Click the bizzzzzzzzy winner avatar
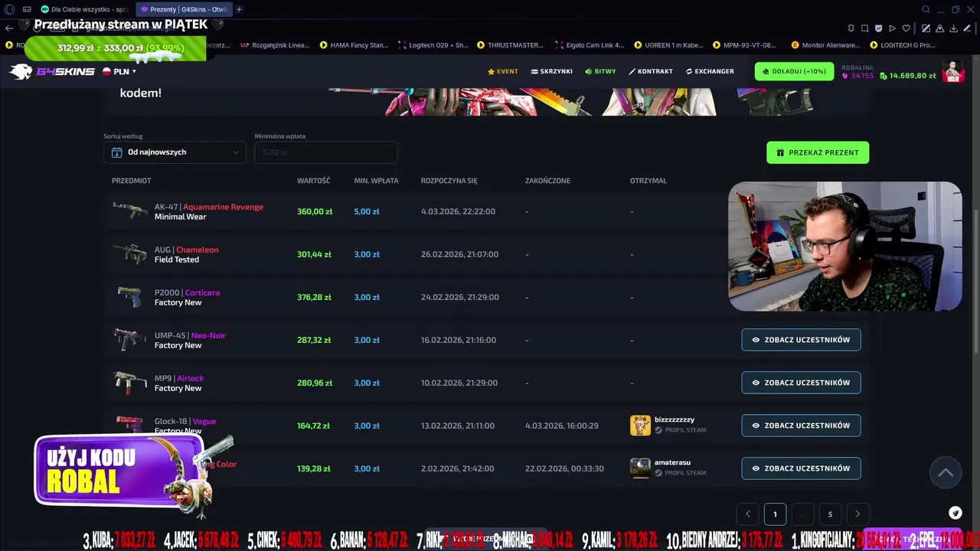 pos(640,425)
